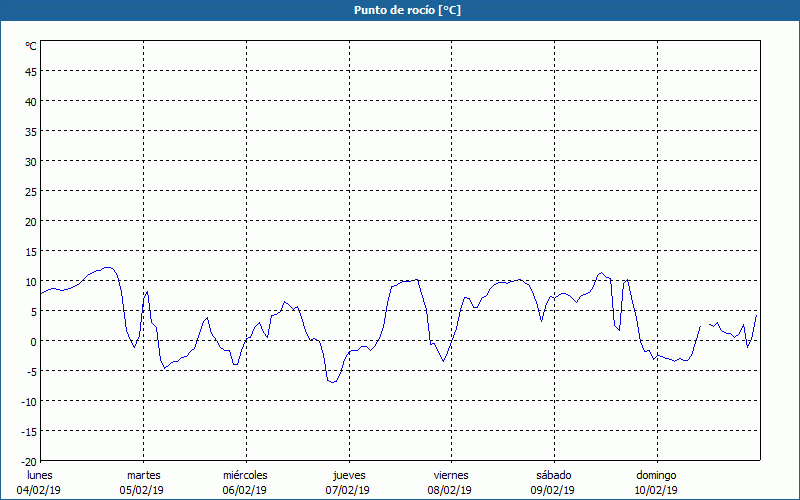Select the "domingo" day label

point(656,475)
